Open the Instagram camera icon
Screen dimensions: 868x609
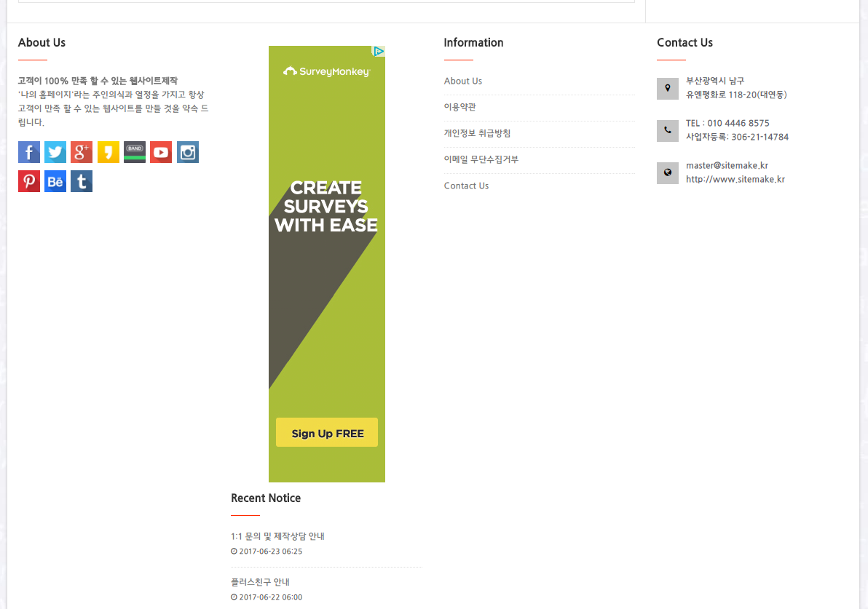point(188,152)
